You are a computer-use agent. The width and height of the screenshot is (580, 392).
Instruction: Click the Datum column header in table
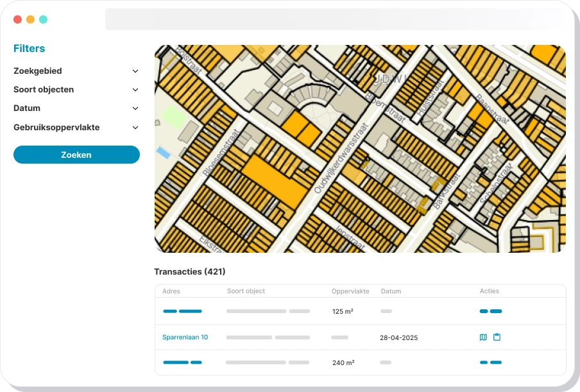(x=391, y=291)
